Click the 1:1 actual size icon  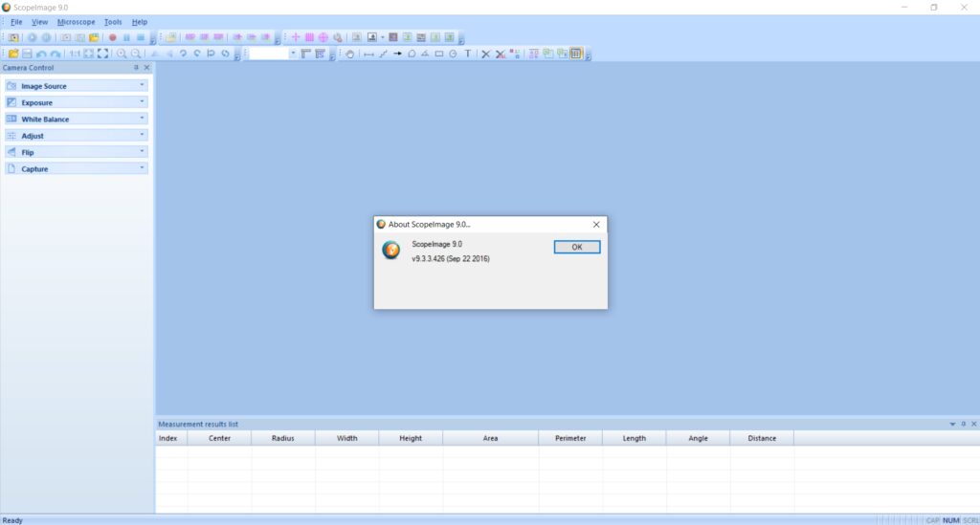(75, 54)
